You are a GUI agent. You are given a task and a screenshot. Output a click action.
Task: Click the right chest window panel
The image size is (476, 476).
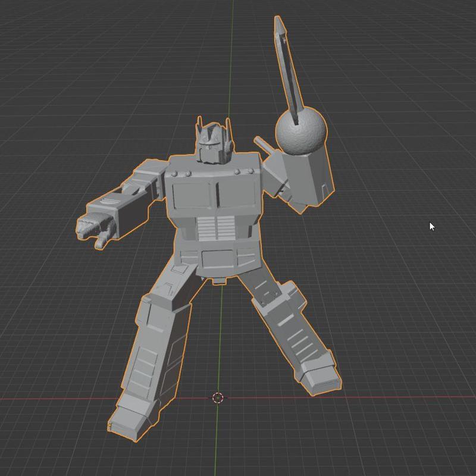[x=239, y=191]
